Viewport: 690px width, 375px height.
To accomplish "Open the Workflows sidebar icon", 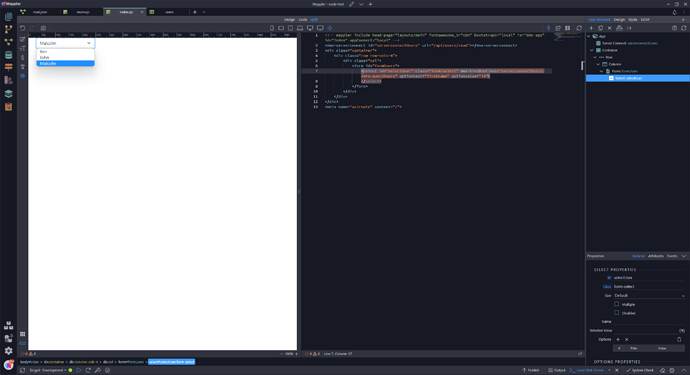I will tap(8, 42).
